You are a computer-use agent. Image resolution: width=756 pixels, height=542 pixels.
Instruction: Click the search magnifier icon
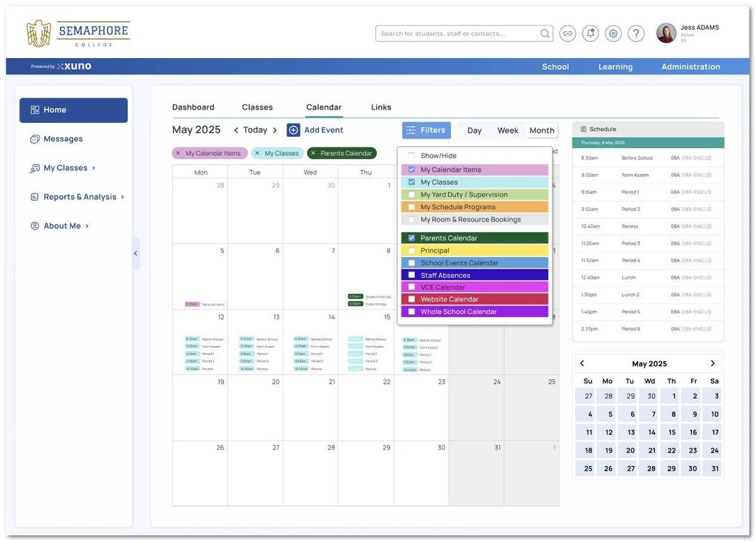544,33
